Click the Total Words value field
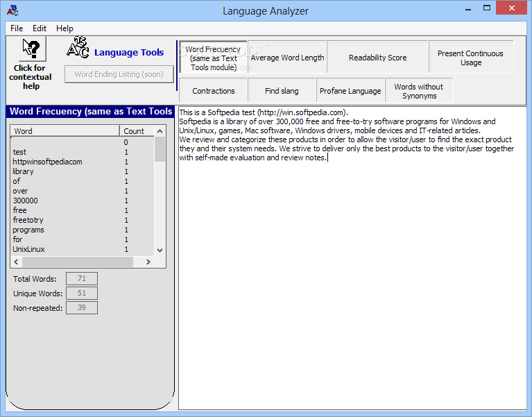The height and width of the screenshot is (417, 532). pos(82,278)
